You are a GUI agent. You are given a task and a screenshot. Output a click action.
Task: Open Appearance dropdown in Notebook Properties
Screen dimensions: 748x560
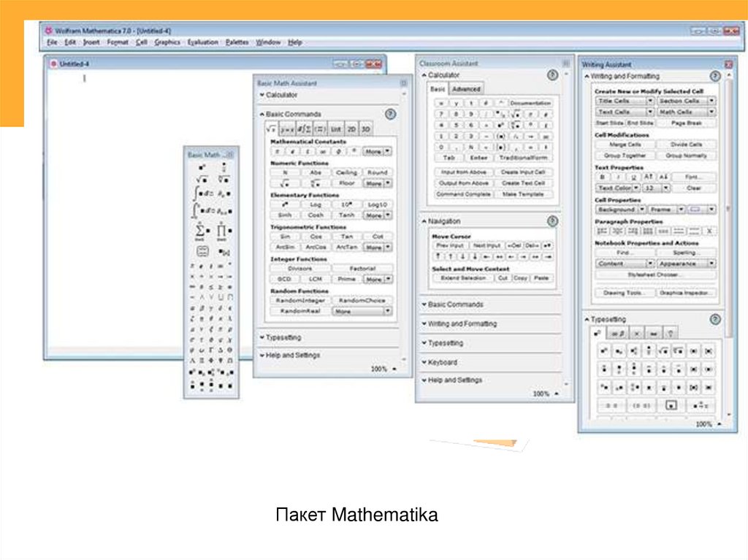click(x=687, y=264)
